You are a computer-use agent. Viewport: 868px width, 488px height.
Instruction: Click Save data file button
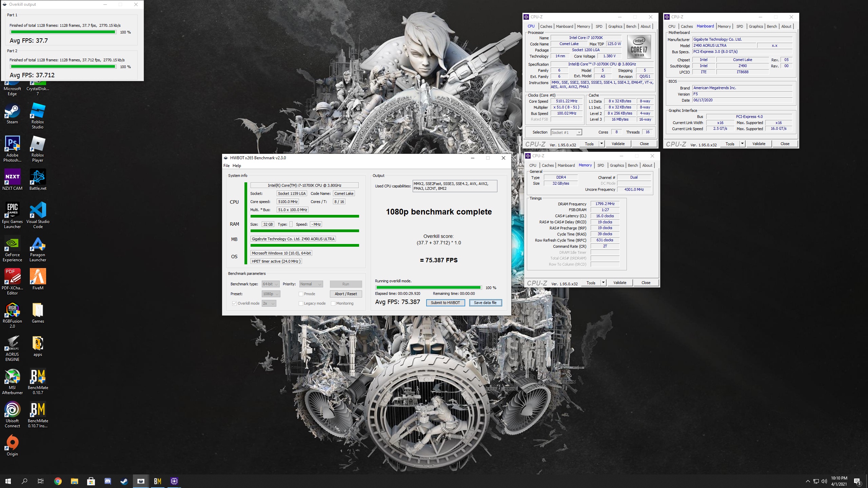(x=485, y=303)
